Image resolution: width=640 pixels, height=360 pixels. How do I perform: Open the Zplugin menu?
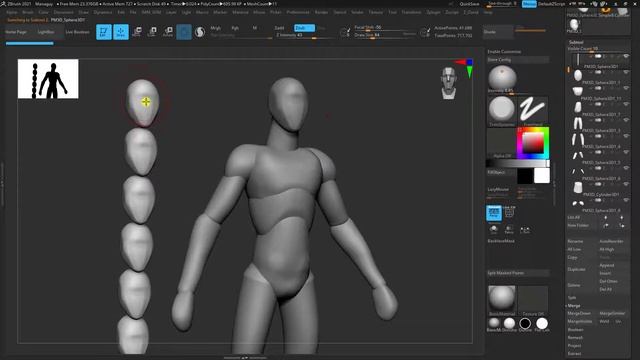433,12
